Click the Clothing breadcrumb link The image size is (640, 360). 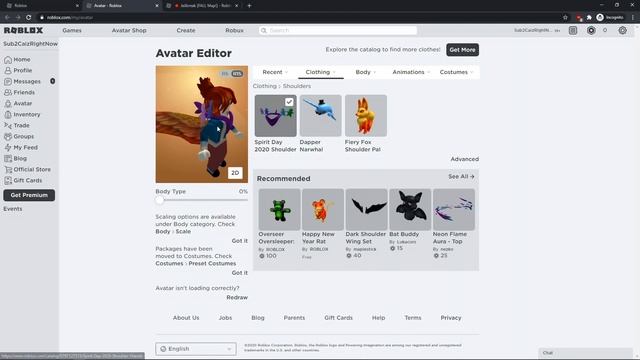click(264, 86)
